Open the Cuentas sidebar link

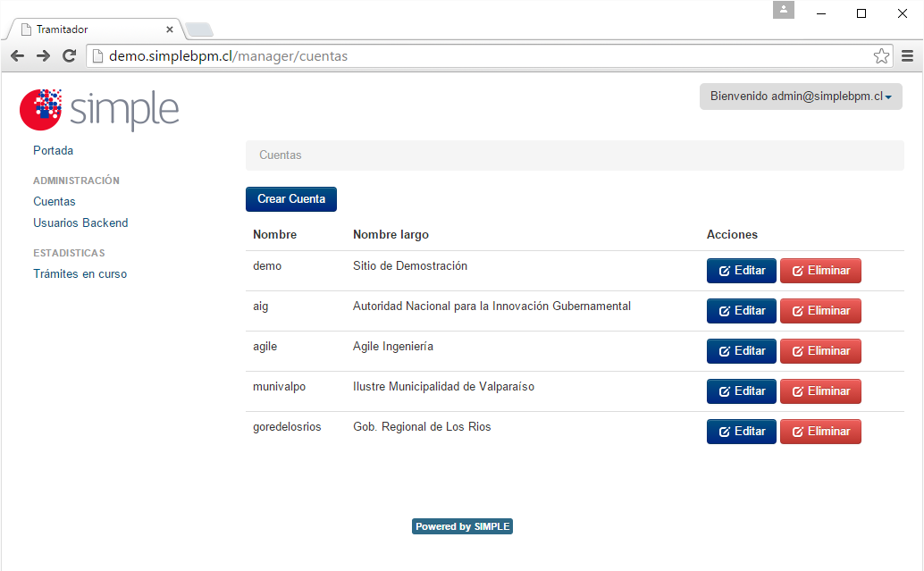(55, 202)
